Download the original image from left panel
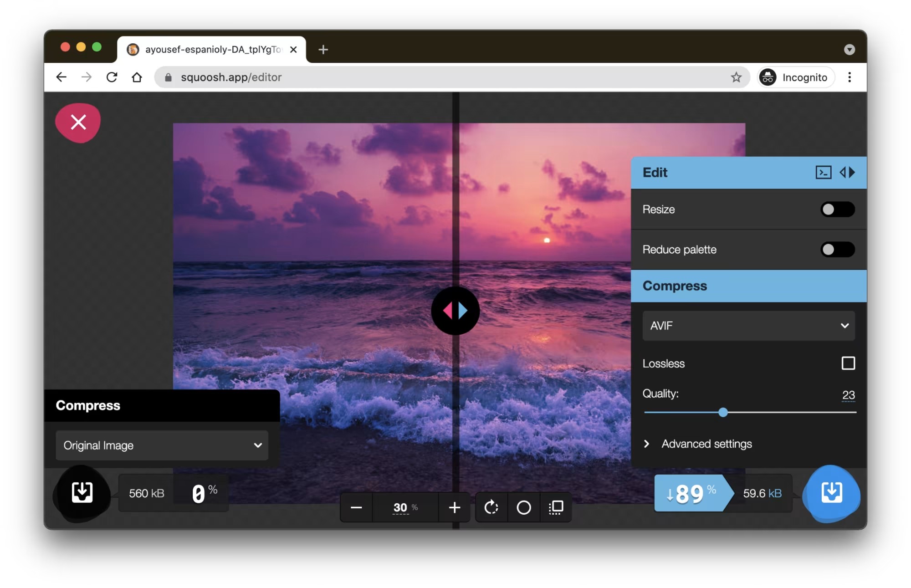 coord(82,493)
